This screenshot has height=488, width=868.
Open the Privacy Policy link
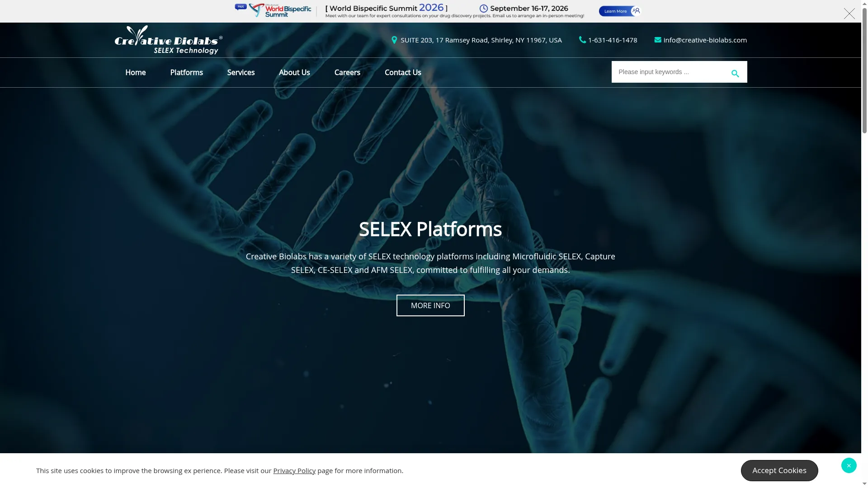point(294,470)
